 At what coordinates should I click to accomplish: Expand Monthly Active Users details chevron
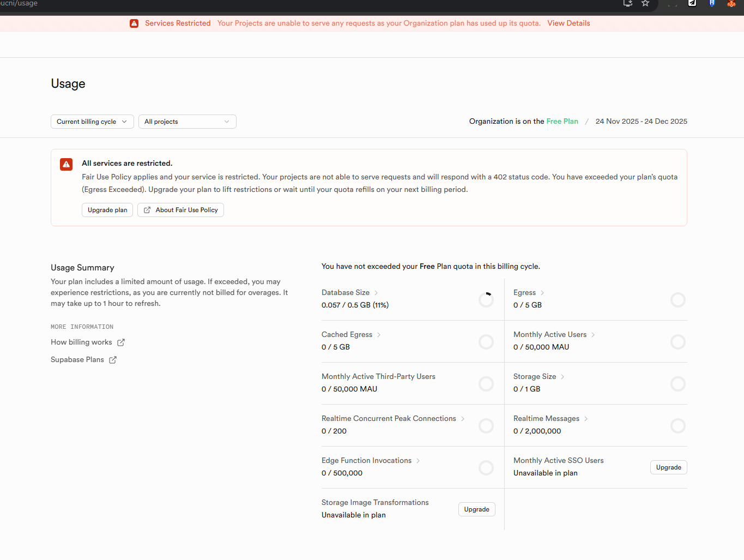point(593,335)
